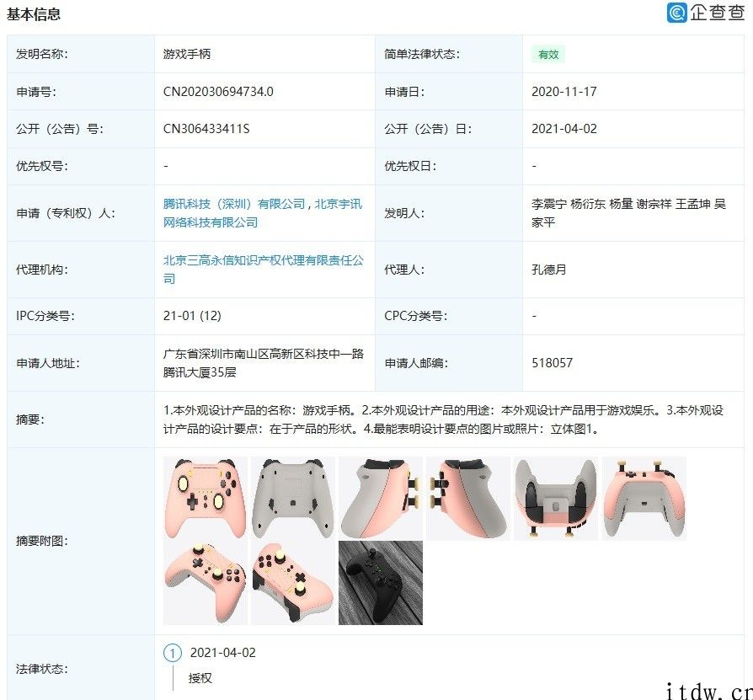
Task: Select inventor names starting with 李震宁
Action: point(628,213)
